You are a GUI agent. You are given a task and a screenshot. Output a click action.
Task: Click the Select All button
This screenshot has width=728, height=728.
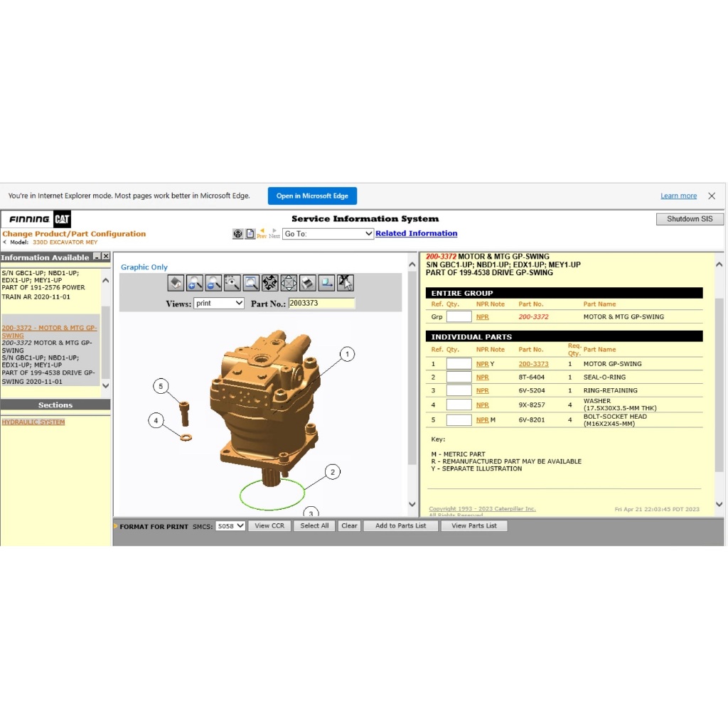[x=314, y=525]
